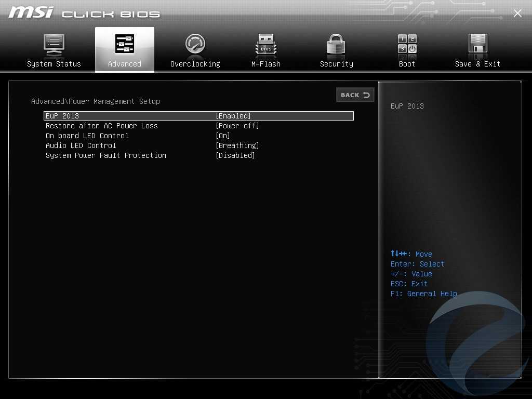The height and width of the screenshot is (399, 532).
Task: Switch to the Overclocking tab label
Action: coord(195,64)
